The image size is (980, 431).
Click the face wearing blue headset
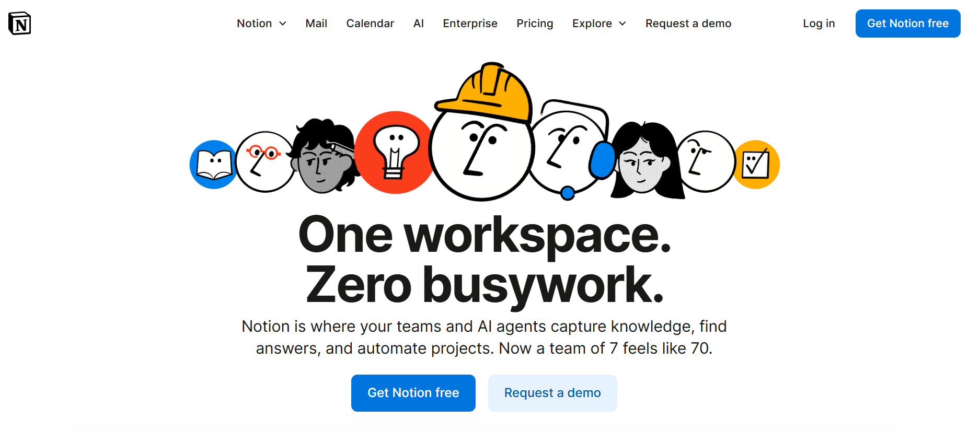[x=567, y=149]
